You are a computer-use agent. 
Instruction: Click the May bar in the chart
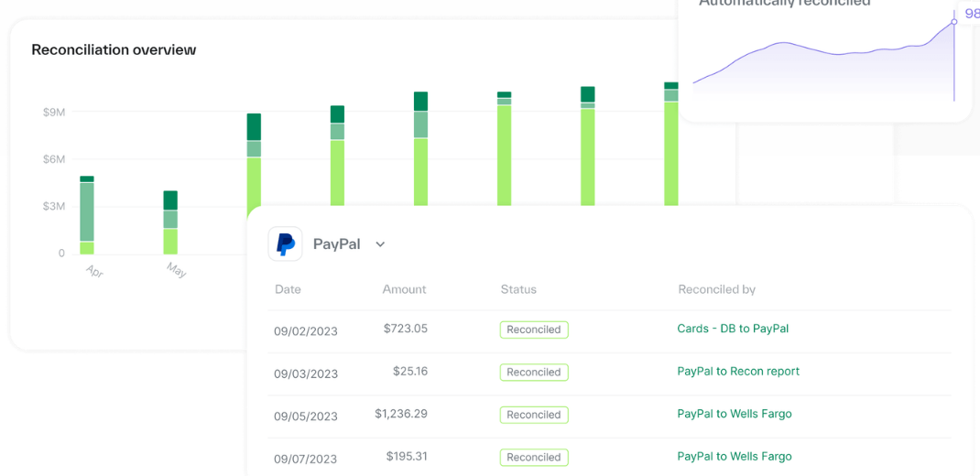point(170,222)
